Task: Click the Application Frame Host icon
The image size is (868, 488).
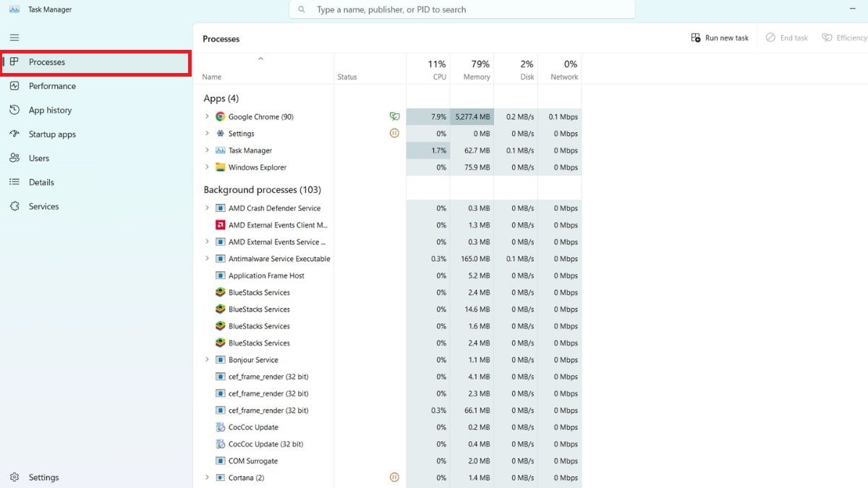Action: 221,275
